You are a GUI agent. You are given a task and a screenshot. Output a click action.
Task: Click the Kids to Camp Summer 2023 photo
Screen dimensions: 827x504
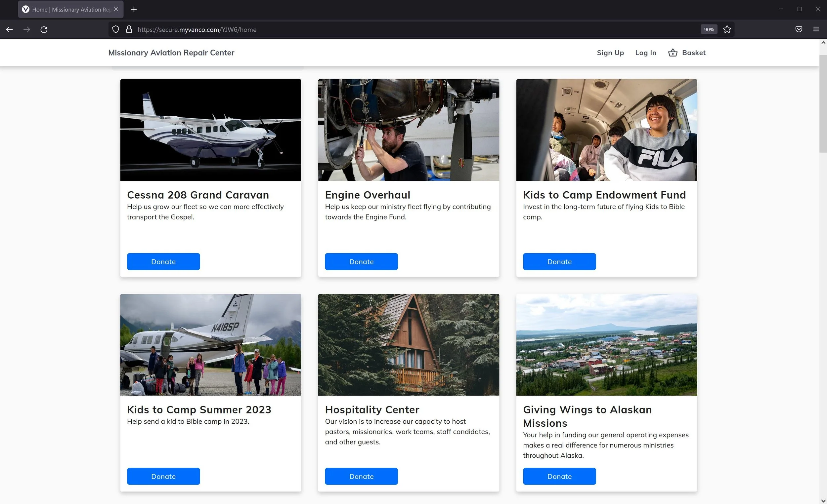pos(210,345)
